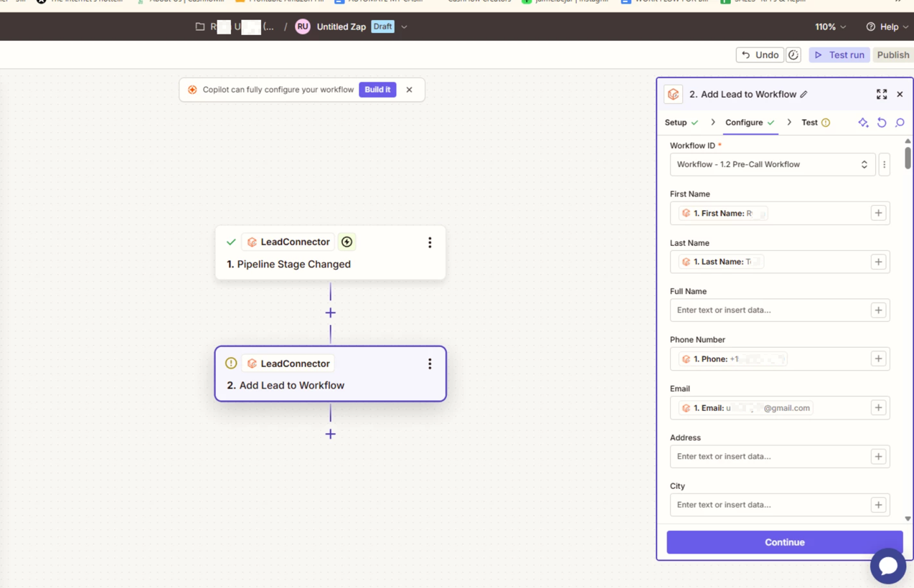Image resolution: width=914 pixels, height=588 pixels.
Task: Click the Continue button
Action: (784, 542)
